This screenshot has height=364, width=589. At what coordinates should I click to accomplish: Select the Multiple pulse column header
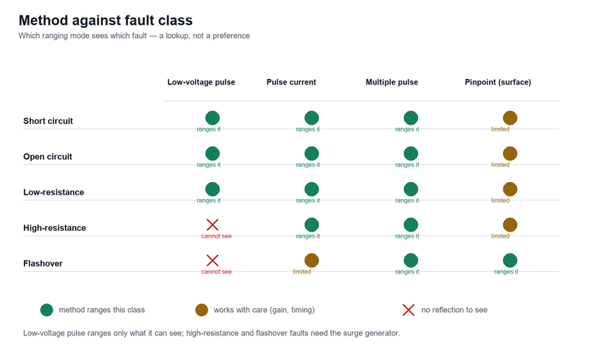tap(392, 82)
